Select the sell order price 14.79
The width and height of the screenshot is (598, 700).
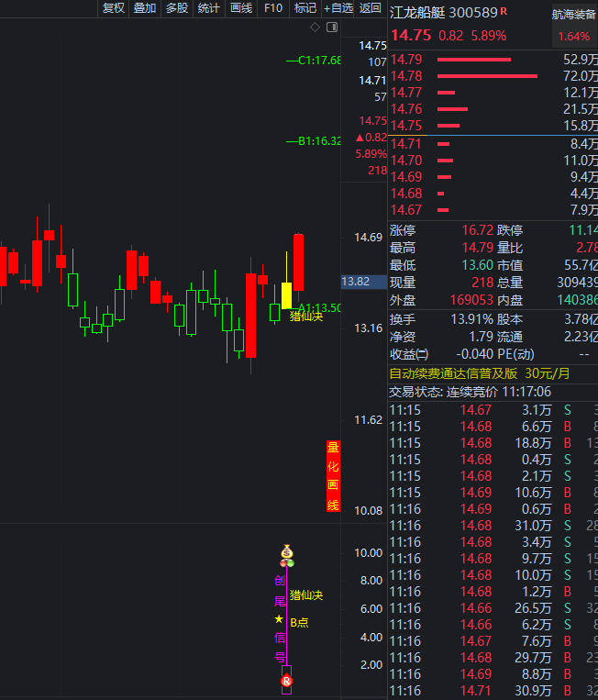[x=406, y=60]
